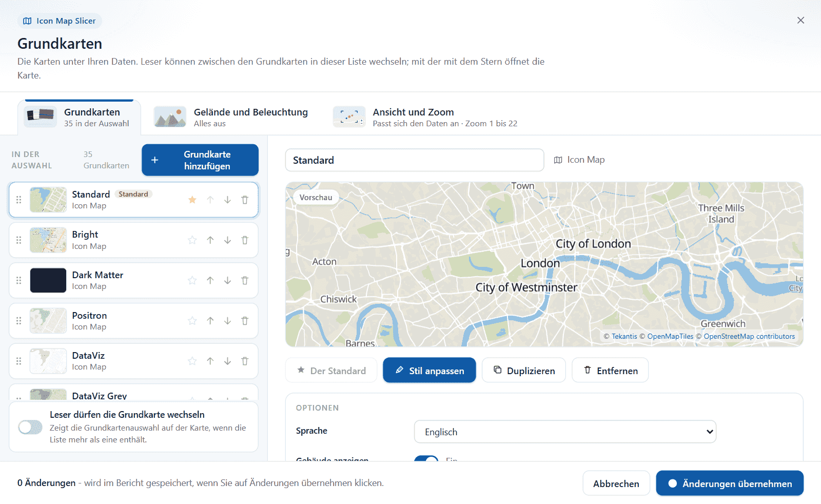The height and width of the screenshot is (504, 821).
Task: Open Gelände und Beleuchtung tab
Action: pos(231,117)
